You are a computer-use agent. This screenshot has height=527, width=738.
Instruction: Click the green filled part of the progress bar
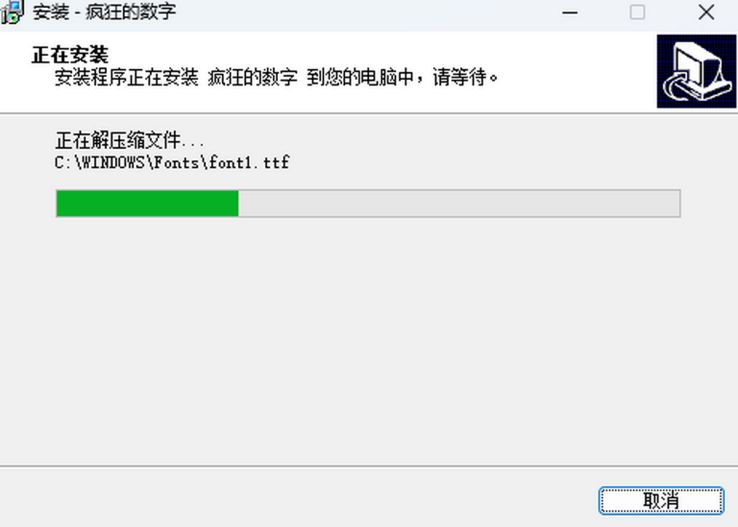(x=147, y=203)
